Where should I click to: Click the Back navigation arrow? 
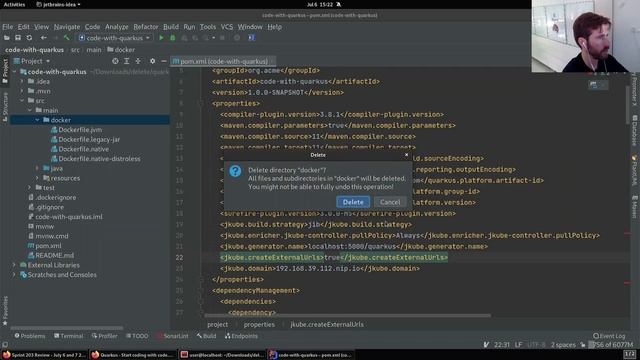pyautogui.click(x=43, y=38)
